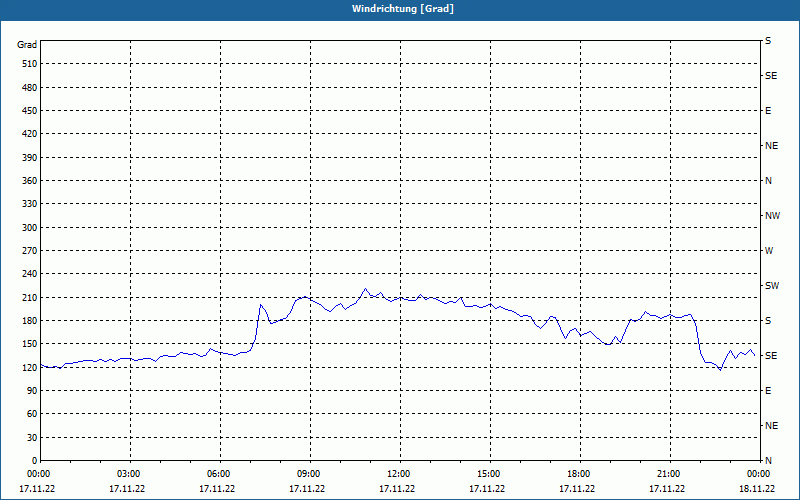Viewport: 800px width, 500px height.
Task: Click the SE compass label between 120 and 150
Action: click(771, 356)
